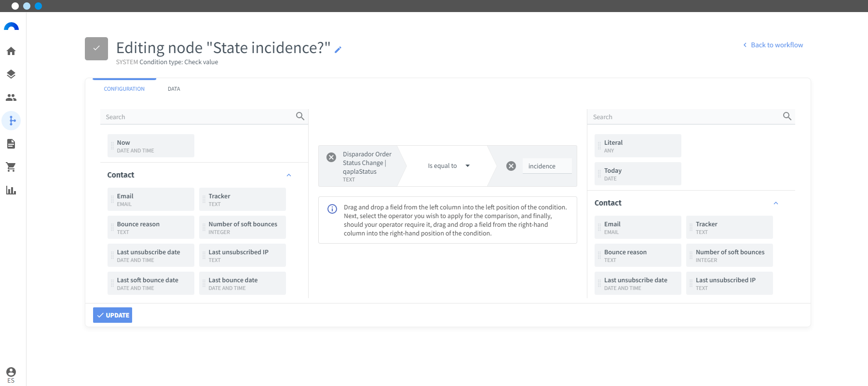This screenshot has height=386, width=868.
Task: Click the right panel search magnifier icon
Action: (x=787, y=116)
